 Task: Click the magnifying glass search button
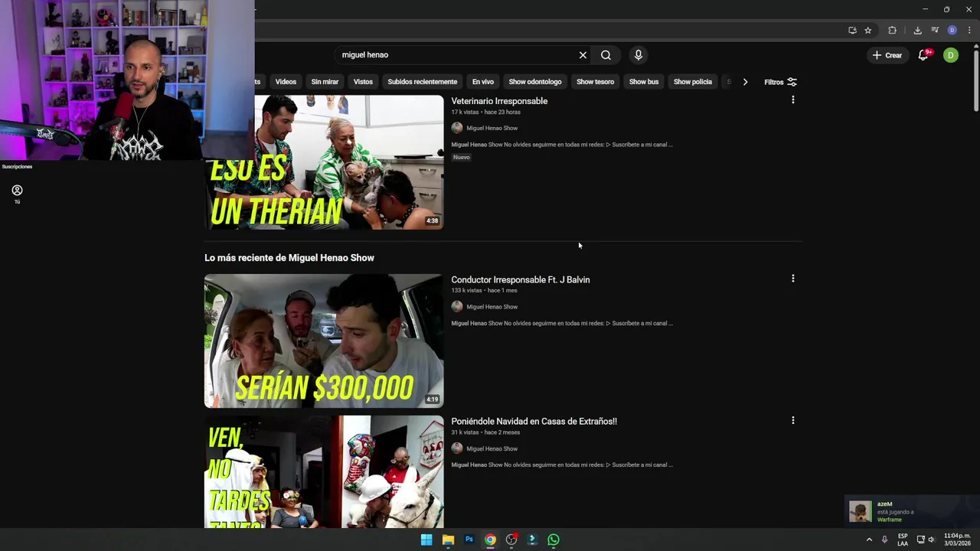pos(606,55)
